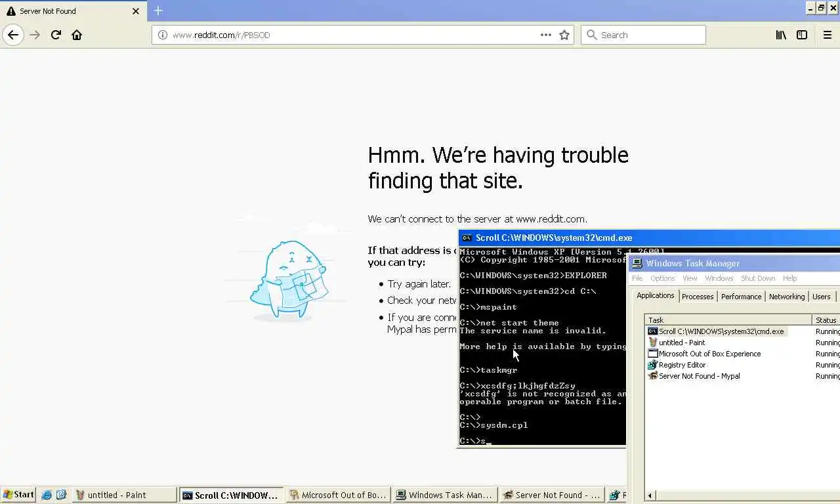Toggle the sidebar icon in browser toolbar
The height and width of the screenshot is (504, 840).
tap(802, 35)
